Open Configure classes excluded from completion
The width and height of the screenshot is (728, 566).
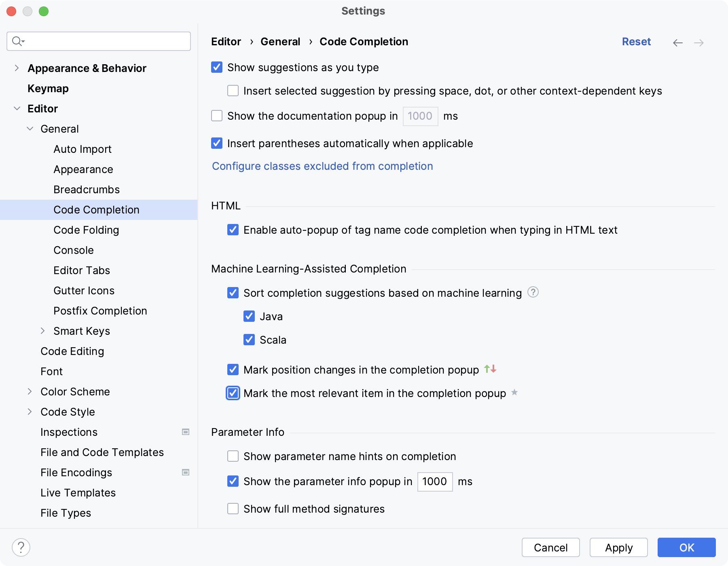pos(322,166)
